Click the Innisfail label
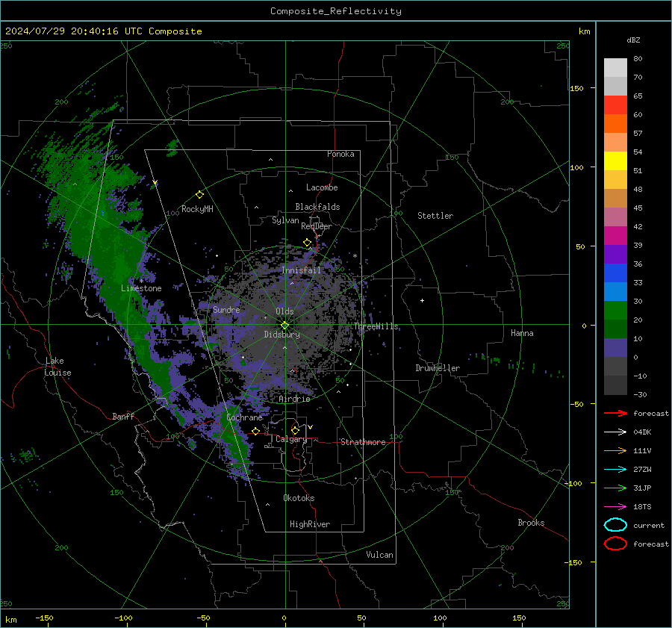The width and height of the screenshot is (672, 628). point(301,270)
